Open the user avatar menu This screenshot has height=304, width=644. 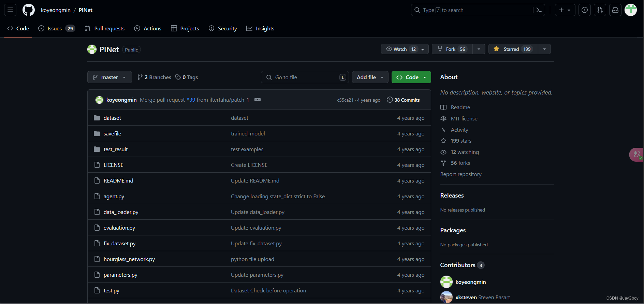[631, 10]
